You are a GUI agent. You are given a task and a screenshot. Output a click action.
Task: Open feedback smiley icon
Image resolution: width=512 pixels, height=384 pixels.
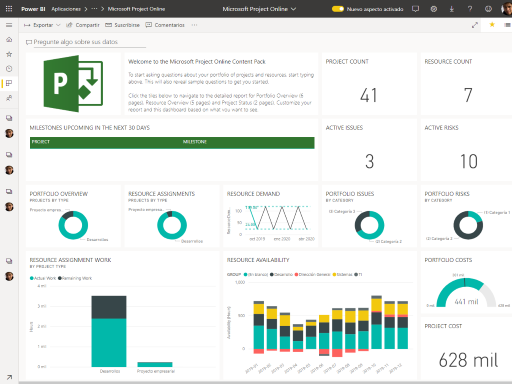(488, 9)
